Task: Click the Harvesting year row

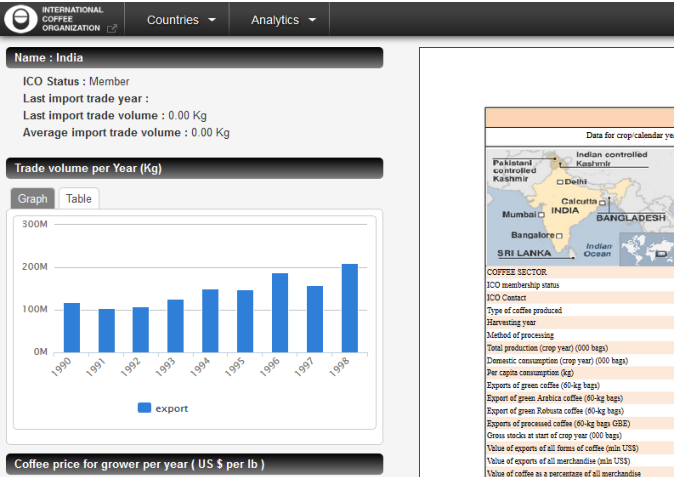Action: click(x=580, y=322)
